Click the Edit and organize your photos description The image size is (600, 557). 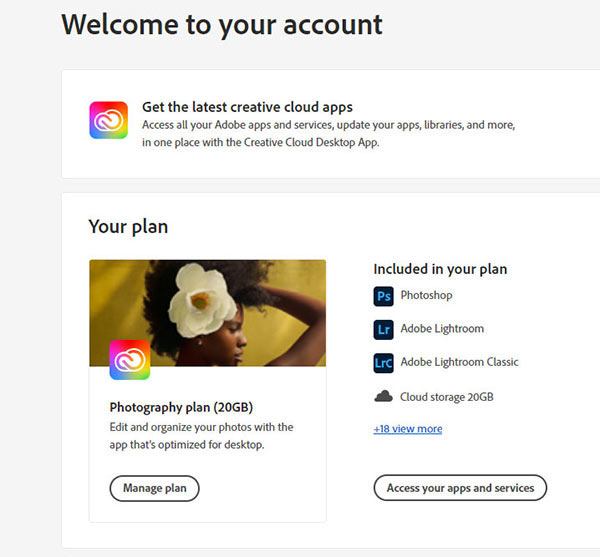[x=201, y=436]
